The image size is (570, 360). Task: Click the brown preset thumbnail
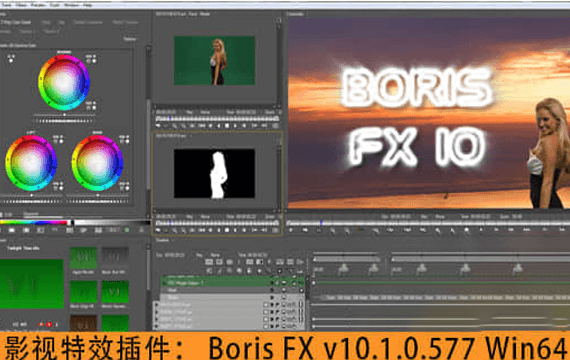tap(83, 322)
